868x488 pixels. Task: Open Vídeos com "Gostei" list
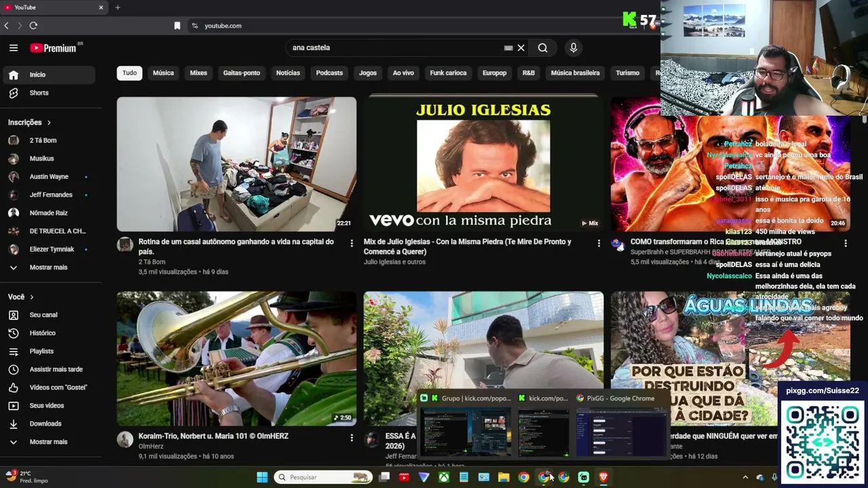(49, 388)
